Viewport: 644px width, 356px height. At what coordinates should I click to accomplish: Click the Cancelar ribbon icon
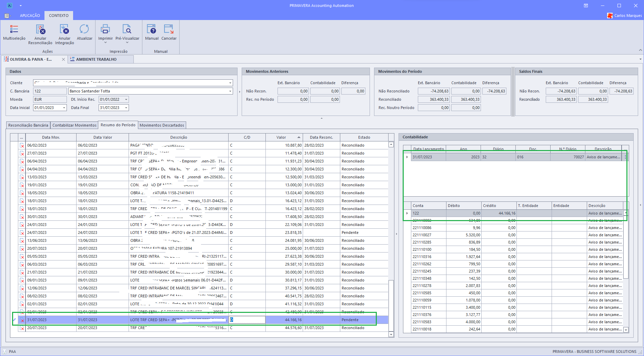pos(169,30)
